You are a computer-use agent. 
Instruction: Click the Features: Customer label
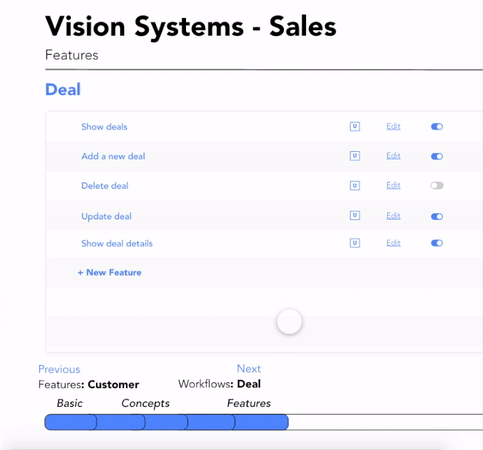tap(89, 384)
